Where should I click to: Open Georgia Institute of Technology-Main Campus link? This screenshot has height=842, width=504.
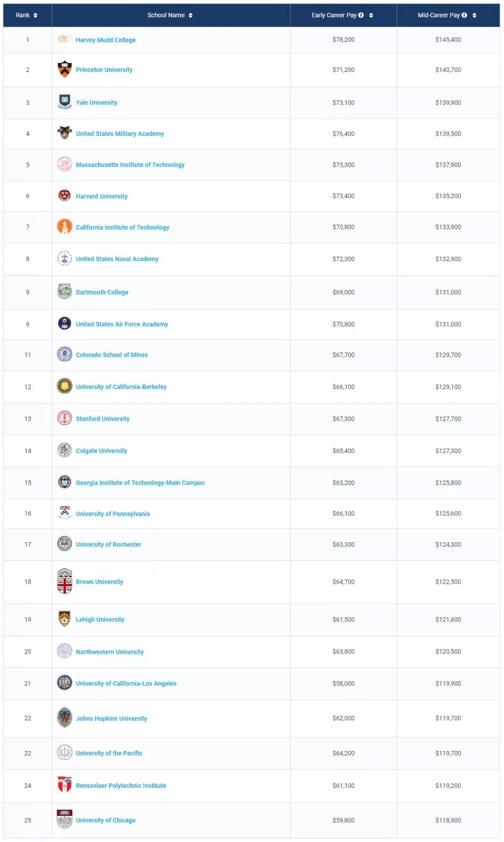click(x=140, y=483)
